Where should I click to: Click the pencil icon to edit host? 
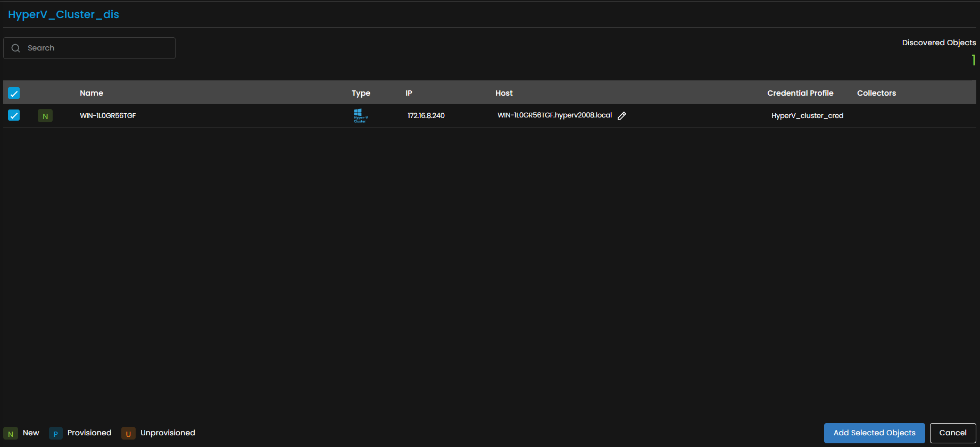(621, 116)
